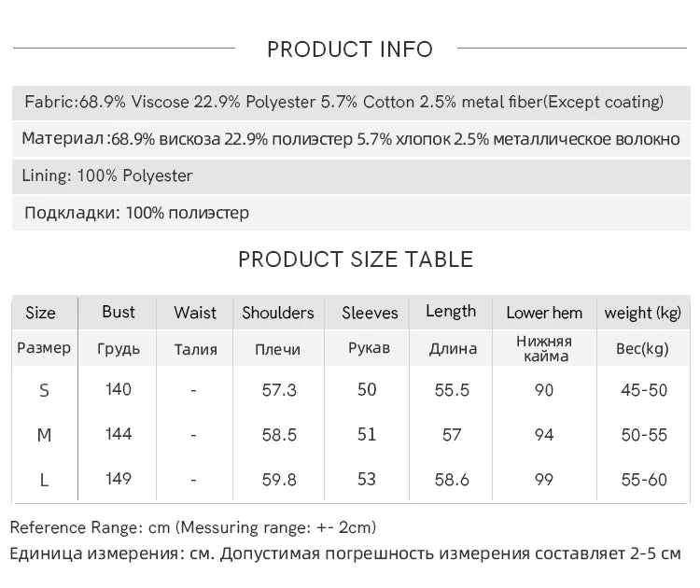
Task: Click the English Fabric composition line
Action: [x=343, y=102]
